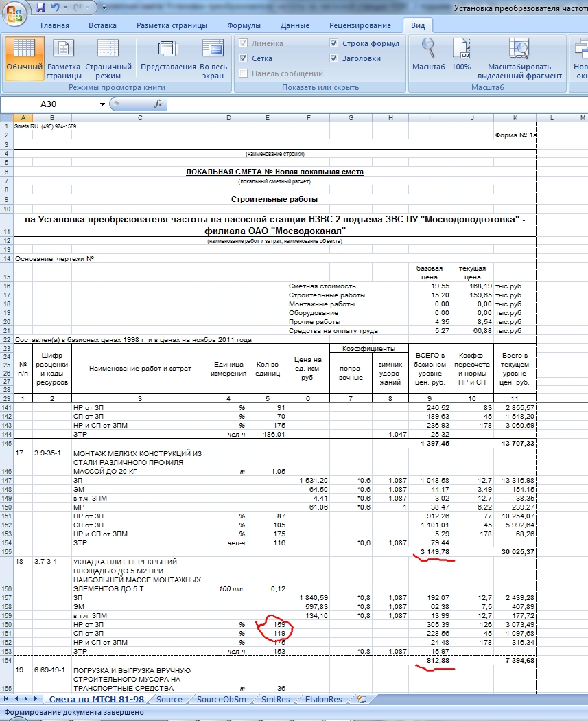Zoom to selection (Масштабировать выделенный фрагмент)
This screenshot has width=588, height=721.
519,59
